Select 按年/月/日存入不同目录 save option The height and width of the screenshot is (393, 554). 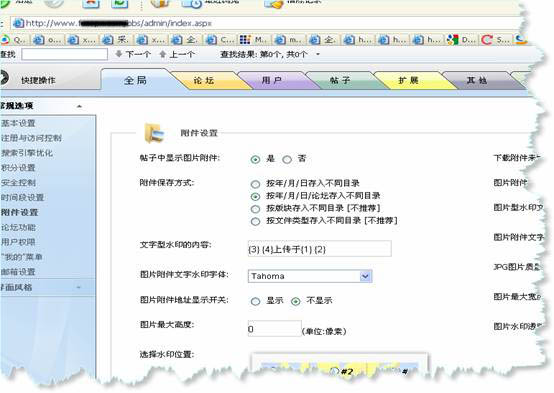tap(255, 184)
